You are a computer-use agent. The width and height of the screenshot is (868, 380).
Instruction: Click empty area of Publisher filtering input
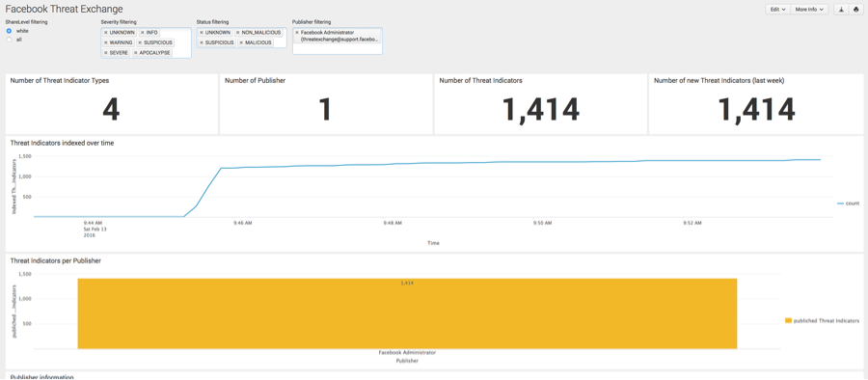(x=338, y=49)
